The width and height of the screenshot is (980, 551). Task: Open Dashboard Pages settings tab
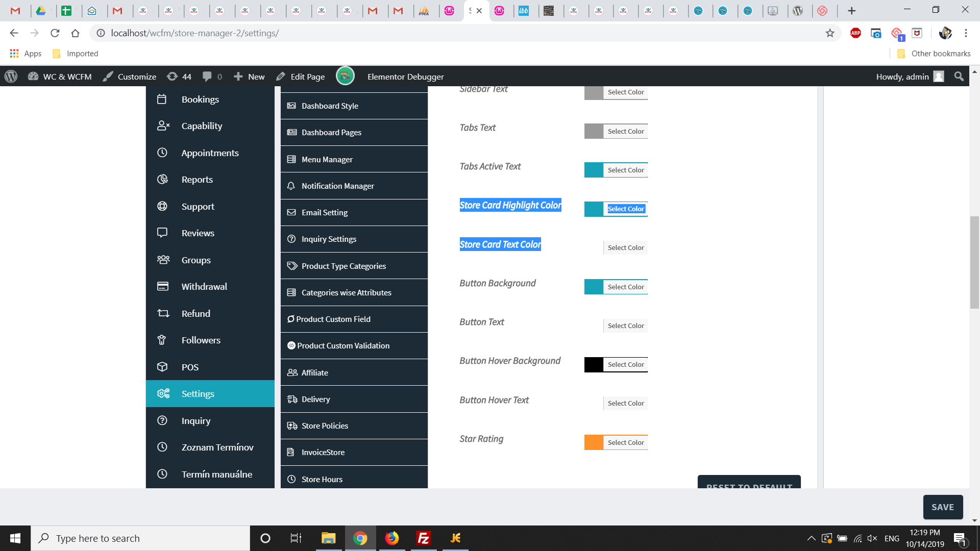pos(354,132)
